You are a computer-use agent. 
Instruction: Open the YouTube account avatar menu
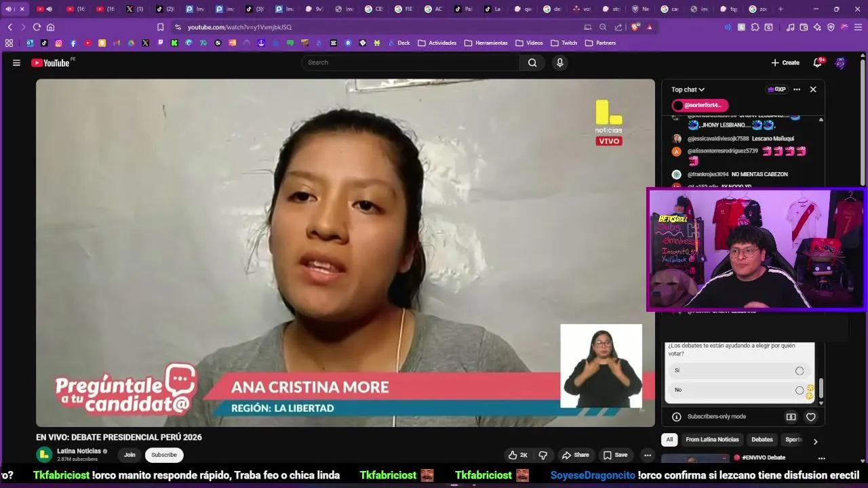point(841,62)
